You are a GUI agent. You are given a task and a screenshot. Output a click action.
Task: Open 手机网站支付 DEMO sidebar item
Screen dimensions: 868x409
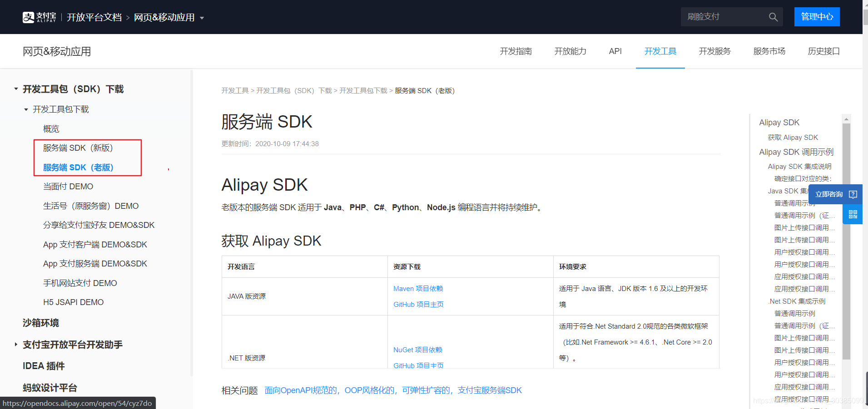79,283
